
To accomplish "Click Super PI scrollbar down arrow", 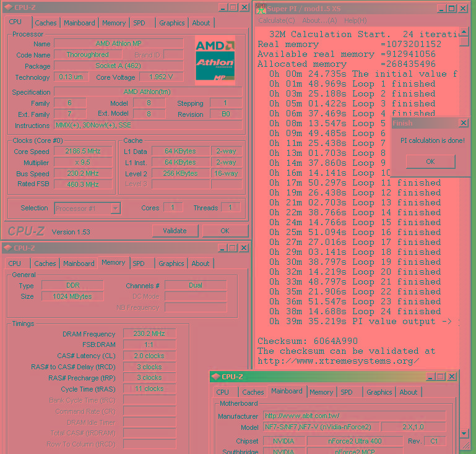I will click(464, 434).
